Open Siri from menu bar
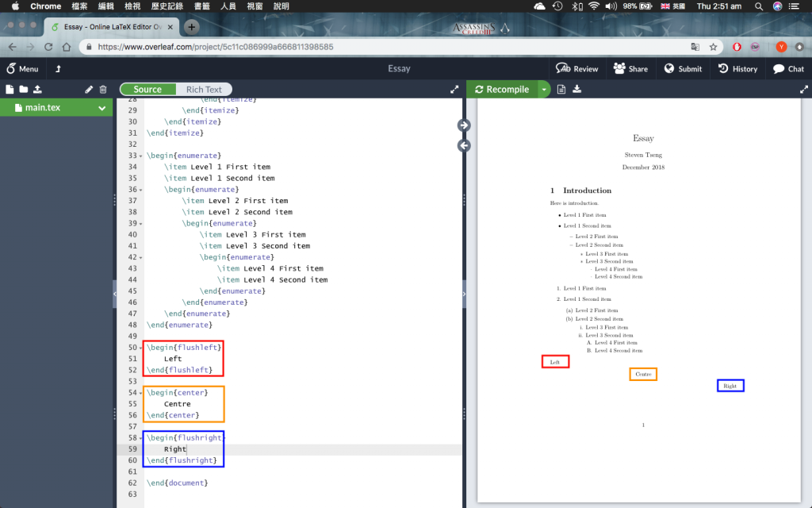Viewport: 812px width, 508px height. pos(777,6)
